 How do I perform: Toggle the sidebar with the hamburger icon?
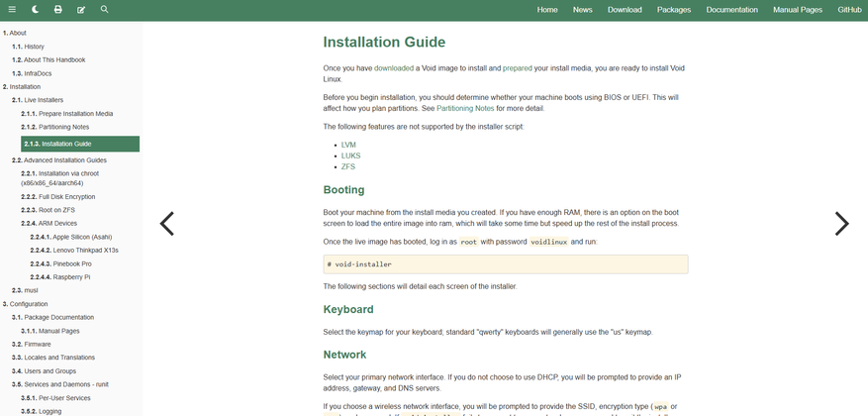(x=12, y=9)
